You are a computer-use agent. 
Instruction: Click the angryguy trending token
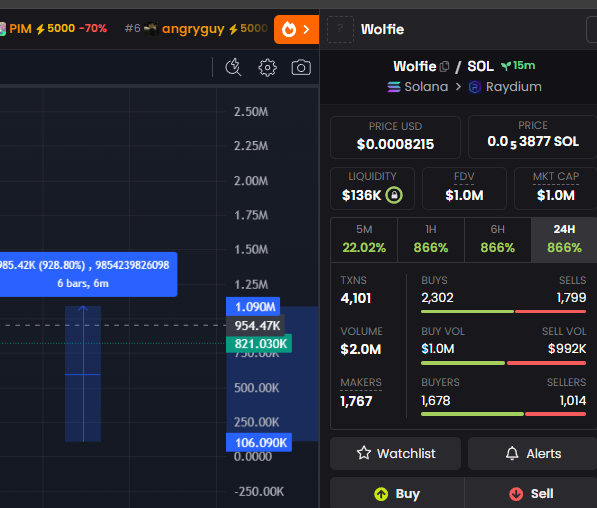tap(196, 29)
